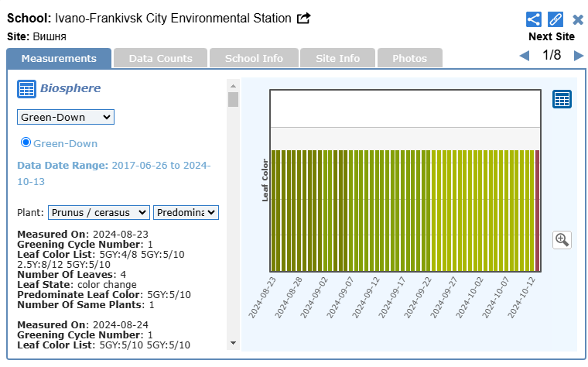Zoom into chart with magnifier icon

click(562, 239)
